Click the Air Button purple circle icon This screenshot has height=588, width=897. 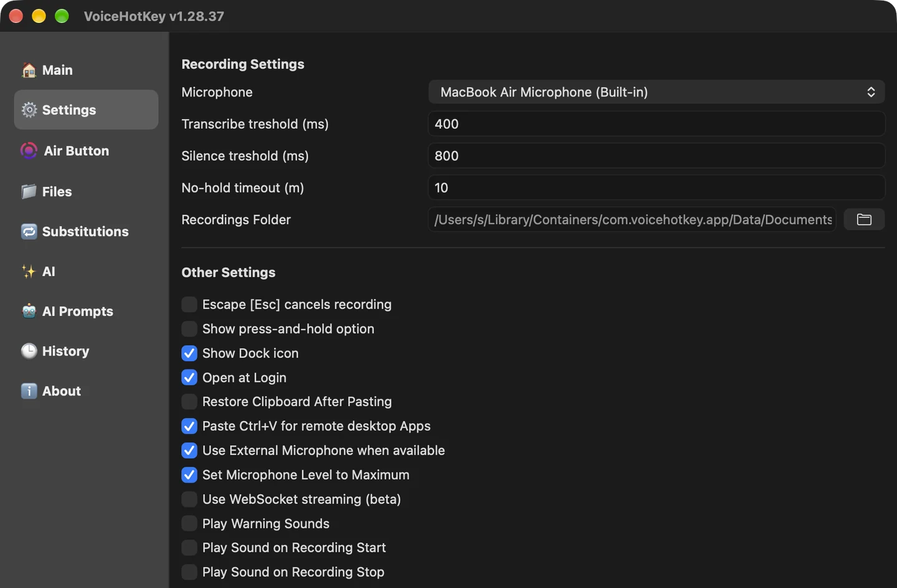29,151
